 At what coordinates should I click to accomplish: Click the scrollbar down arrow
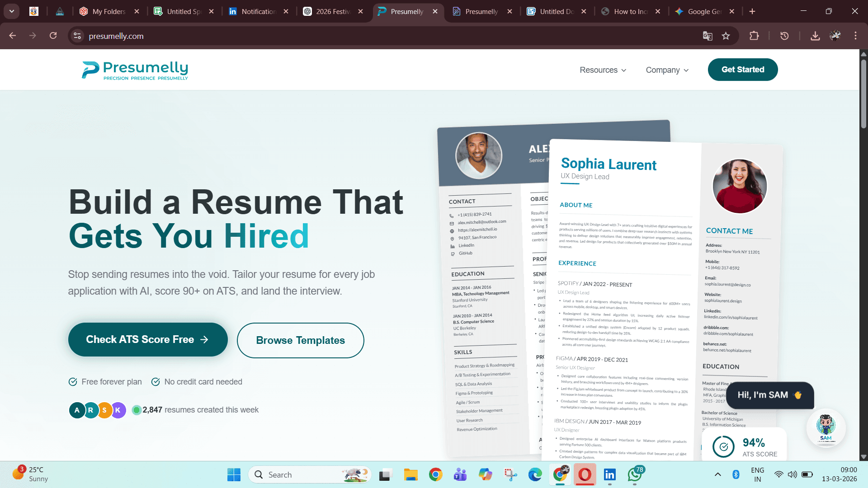point(863,457)
